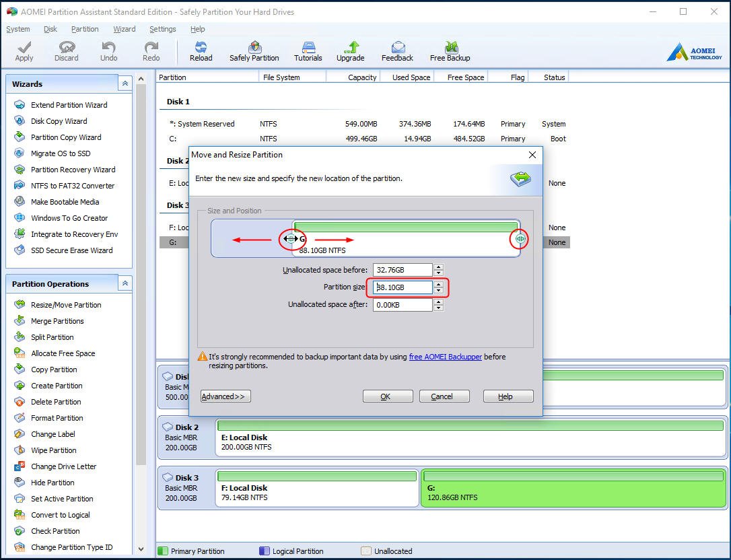Collapse the Partition Operations panel
Screen dimensions: 731x560
125,283
